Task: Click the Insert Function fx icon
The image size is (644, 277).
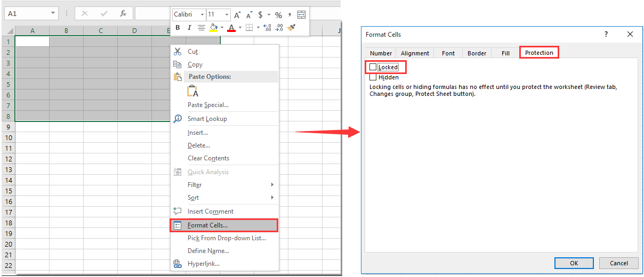Action: click(x=123, y=13)
